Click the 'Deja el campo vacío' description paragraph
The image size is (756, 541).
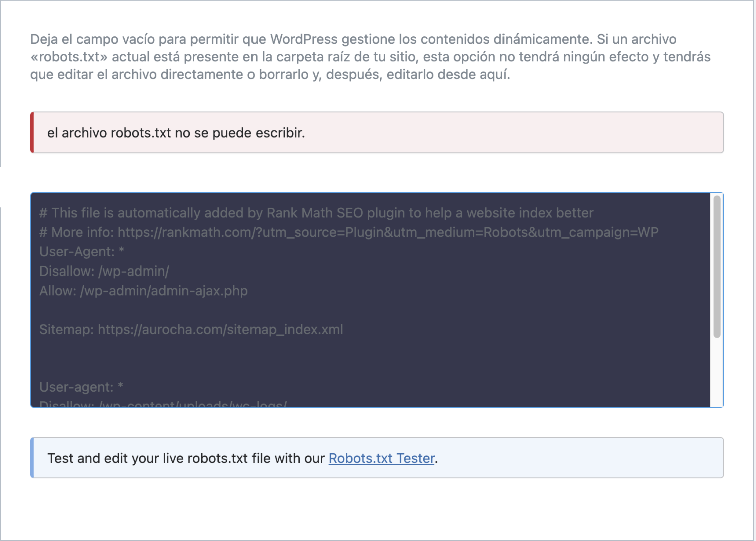click(x=370, y=57)
